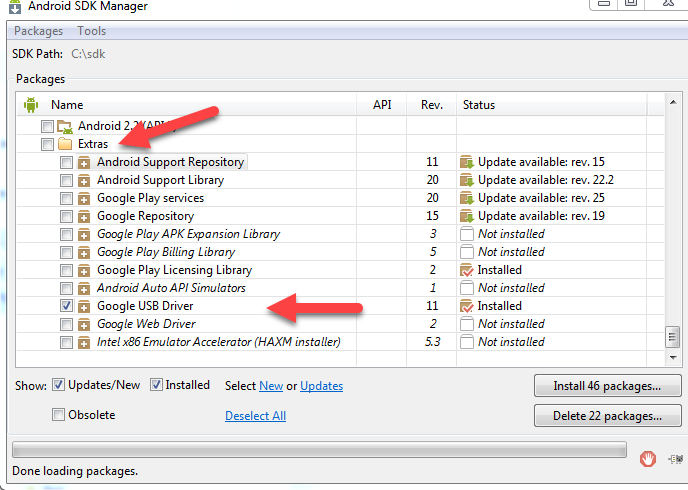
Task: Click the scrollbar down arrow
Action: click(x=673, y=358)
